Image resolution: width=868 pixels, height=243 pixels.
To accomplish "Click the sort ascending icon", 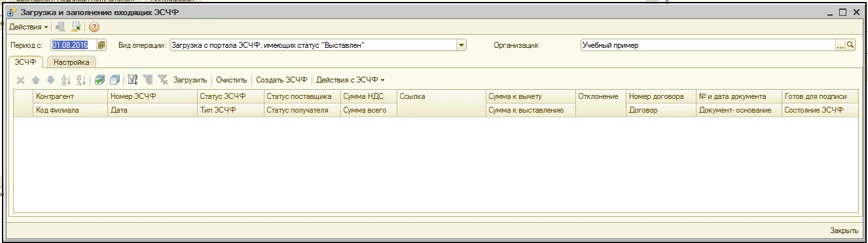I will 66,80.
